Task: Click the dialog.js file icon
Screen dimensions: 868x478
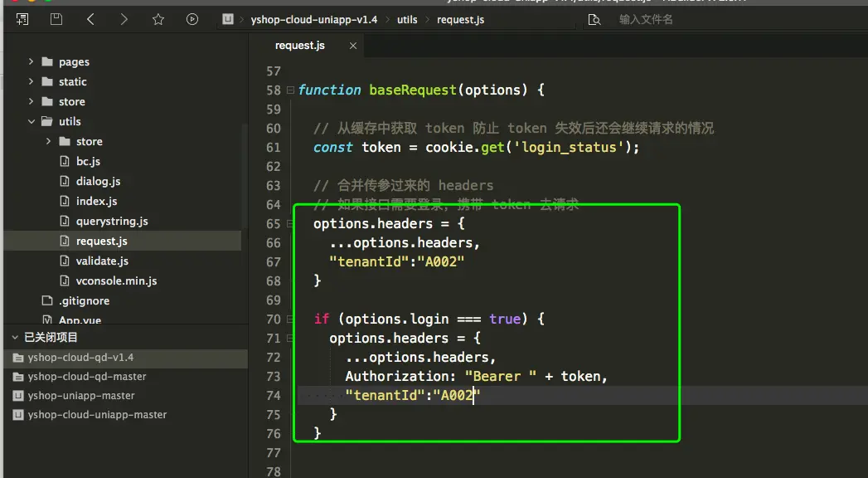Action: pyautogui.click(x=64, y=181)
